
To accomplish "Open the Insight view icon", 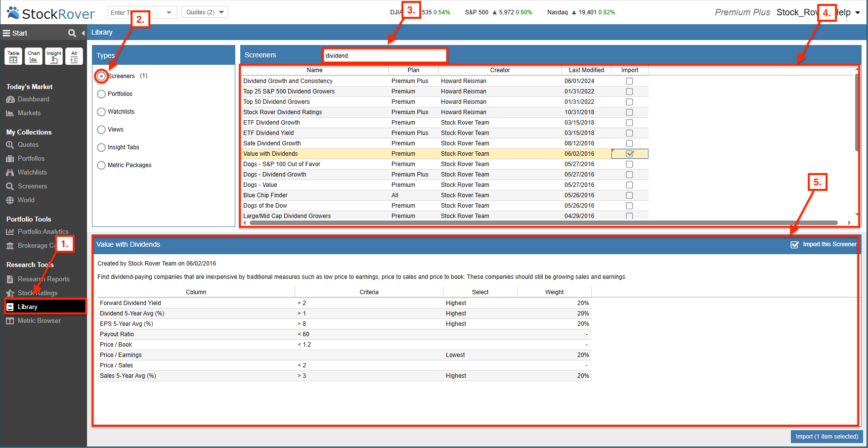I will click(x=54, y=56).
